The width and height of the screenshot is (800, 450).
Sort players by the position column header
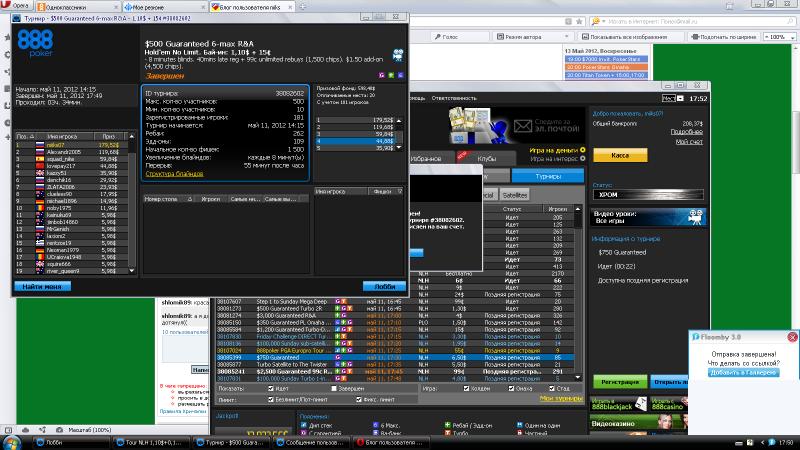coord(25,136)
